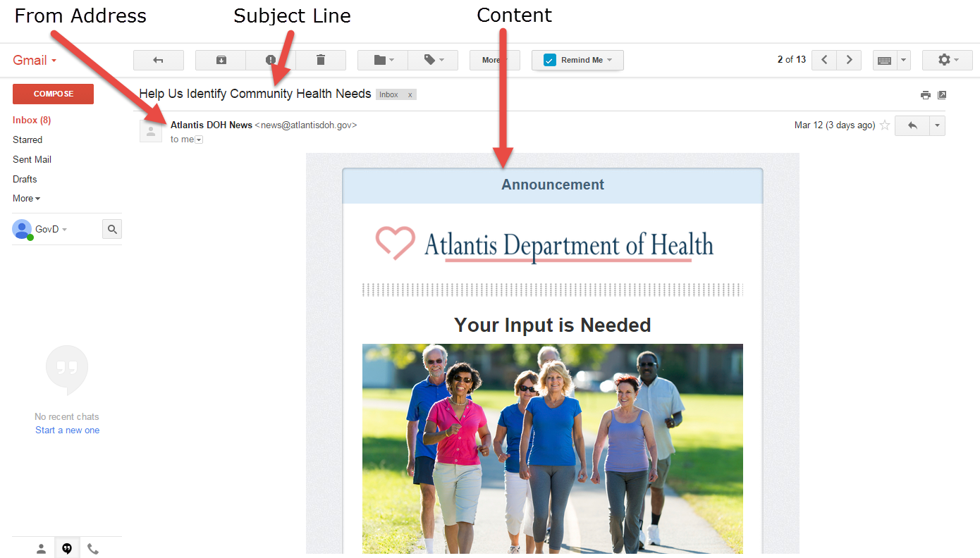980x558 pixels.
Task: Expand the 'to me' recipient details
Action: point(198,139)
